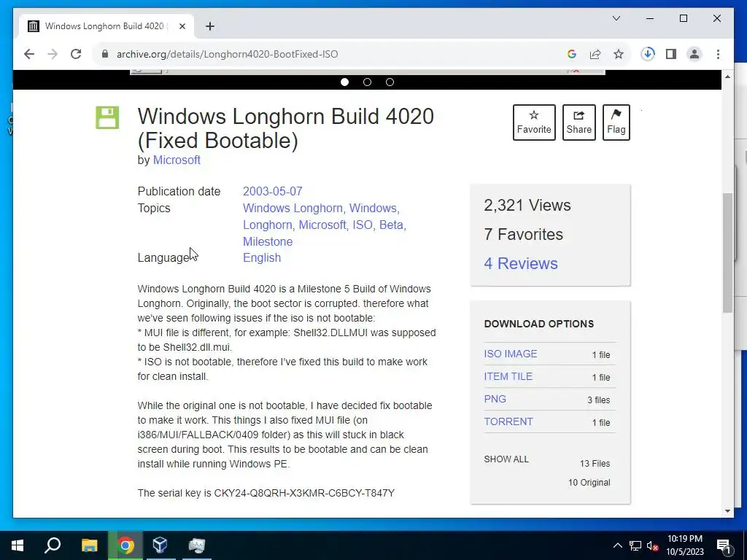
Task: Open the tab search chevron
Action: pyautogui.click(x=616, y=18)
